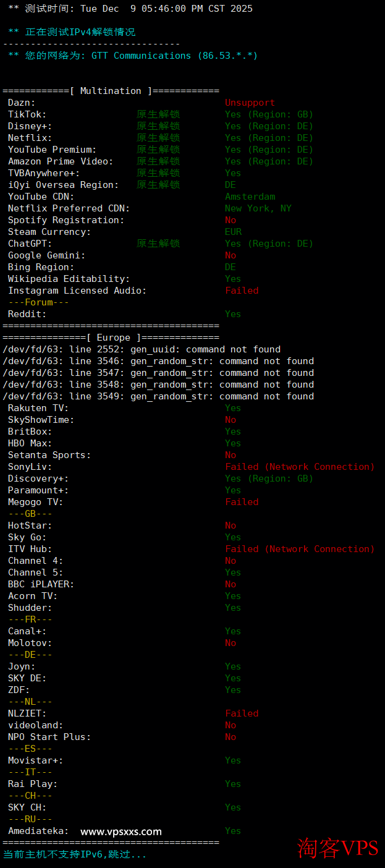
Task: Click the Netflix Preferred CDN New York value
Action: (258, 208)
